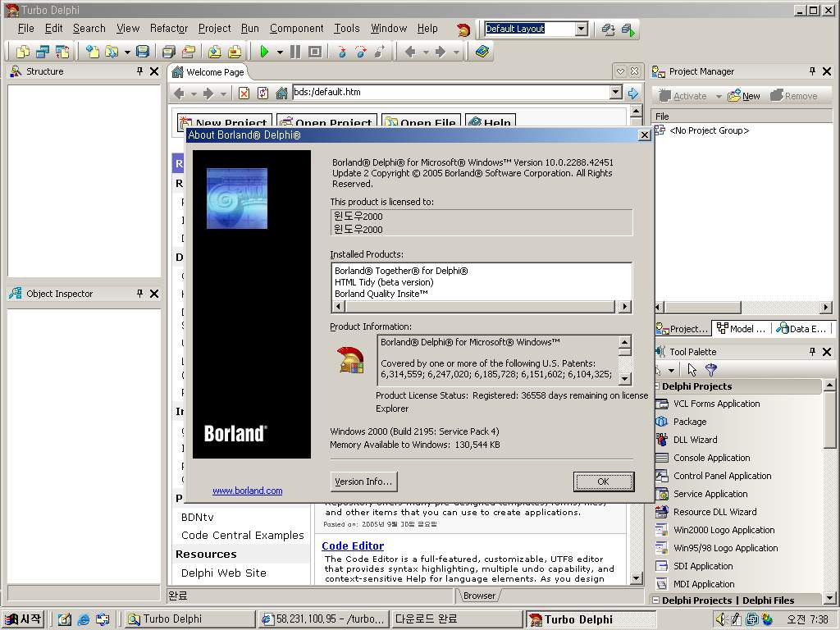Click Turbo Delphi in the Windows taskbar
Viewport: 840px width, 630px height.
579,619
